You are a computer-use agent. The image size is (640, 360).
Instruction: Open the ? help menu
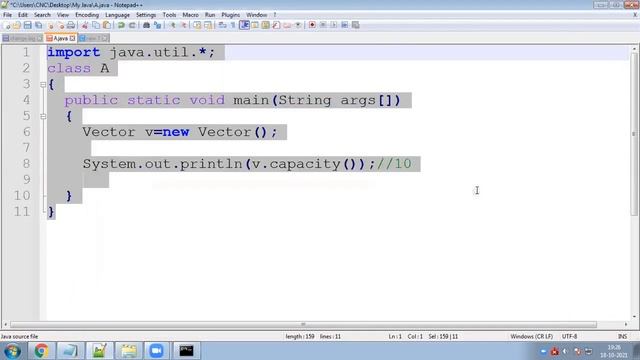pyautogui.click(x=275, y=15)
